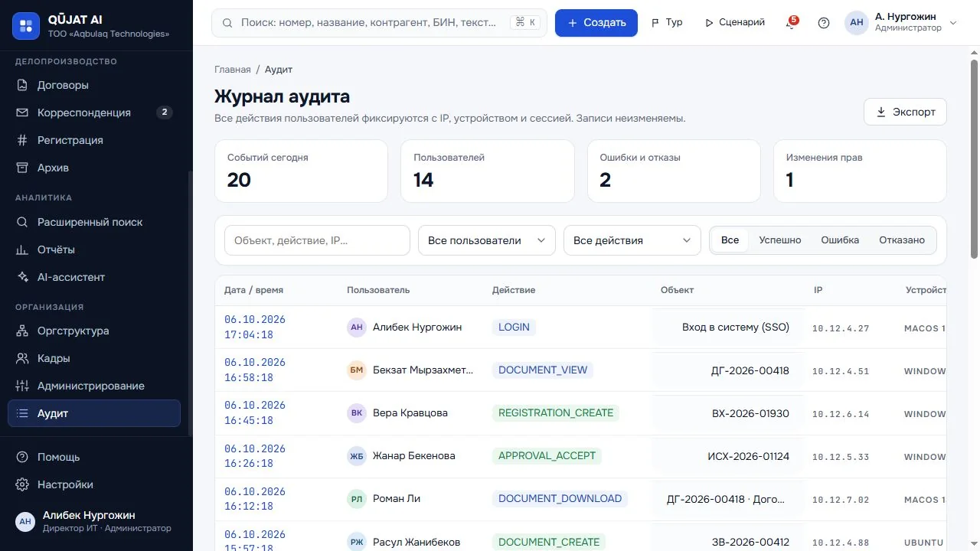Go to Корреспонденция in the sidebar
The height and width of the screenshot is (551, 980).
click(x=94, y=112)
